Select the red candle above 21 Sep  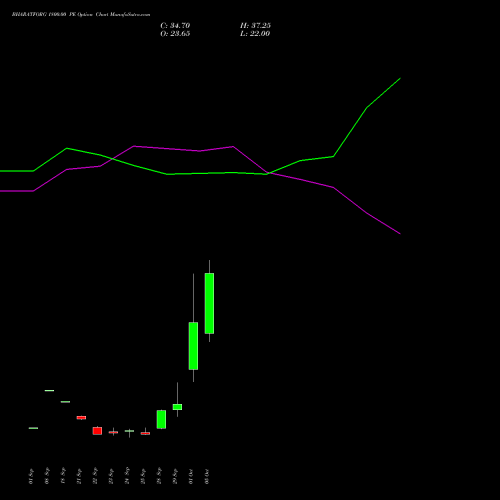pyautogui.click(x=81, y=417)
